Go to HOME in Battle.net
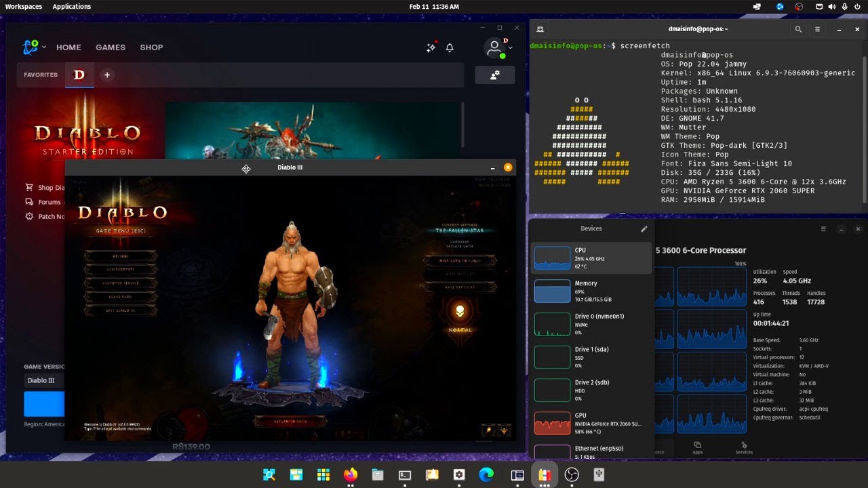Image resolution: width=868 pixels, height=488 pixels. tap(68, 47)
